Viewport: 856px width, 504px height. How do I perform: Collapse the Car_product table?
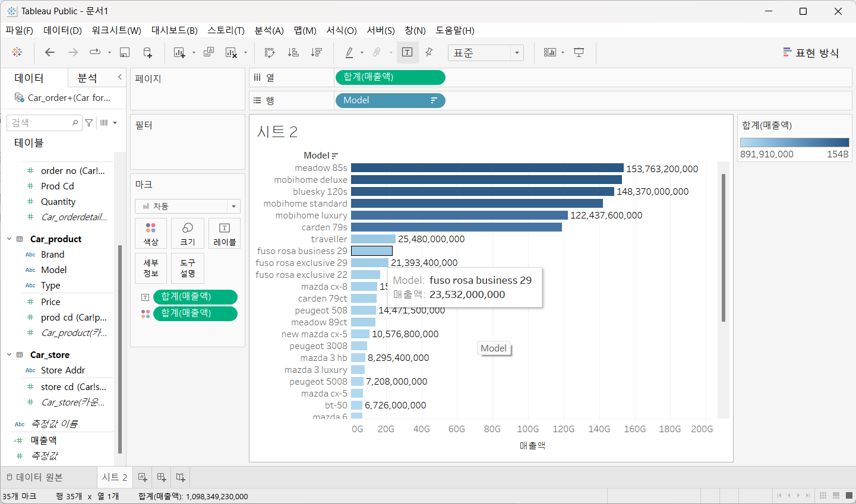point(9,239)
